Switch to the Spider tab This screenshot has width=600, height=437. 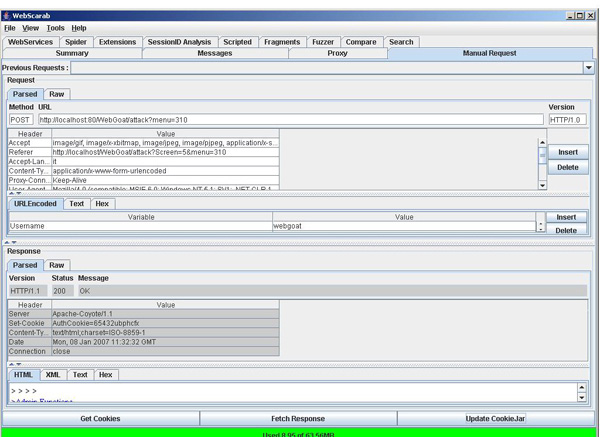point(76,42)
